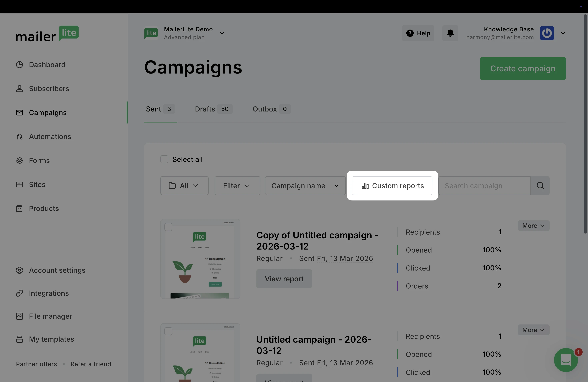Click the Forms layers icon
Screen dimensions: 588x382
coord(20,161)
